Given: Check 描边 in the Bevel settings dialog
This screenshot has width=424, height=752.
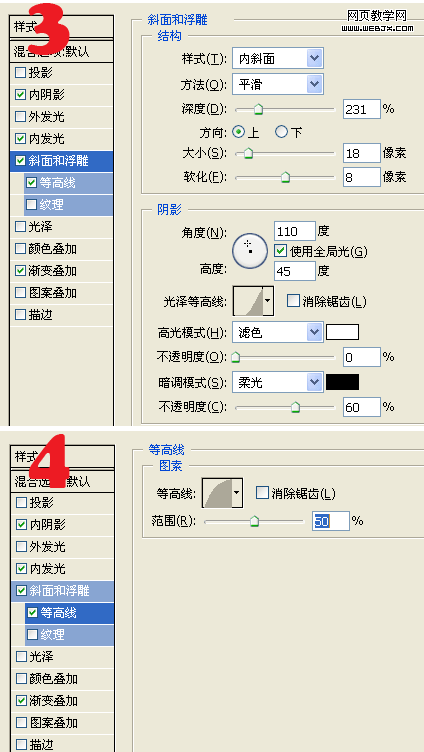Looking at the screenshot, I should tap(20, 315).
